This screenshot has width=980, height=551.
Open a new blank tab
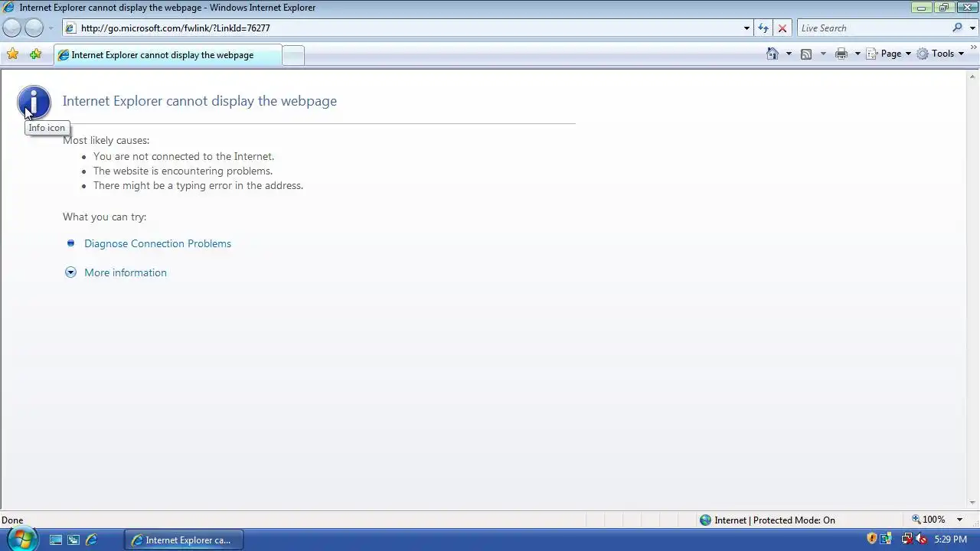tap(293, 55)
